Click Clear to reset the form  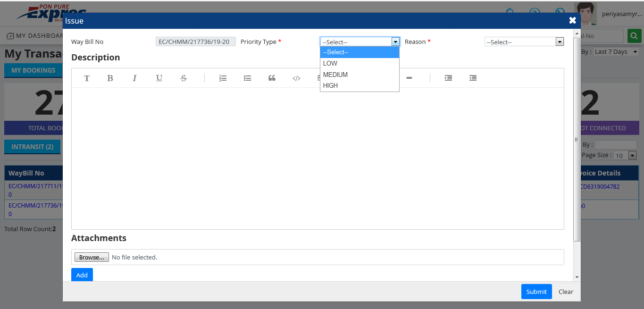[x=566, y=292]
